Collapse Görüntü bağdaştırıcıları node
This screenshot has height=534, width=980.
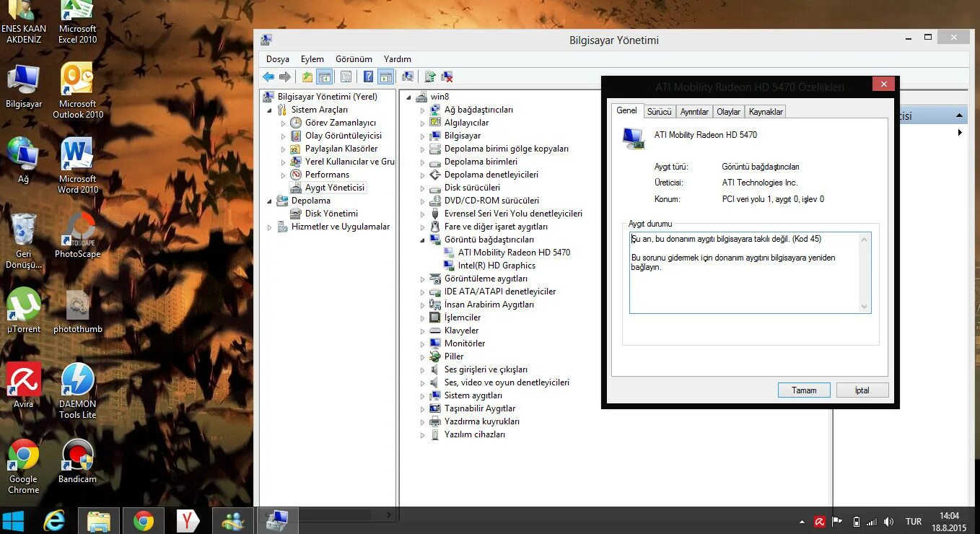[x=423, y=240]
